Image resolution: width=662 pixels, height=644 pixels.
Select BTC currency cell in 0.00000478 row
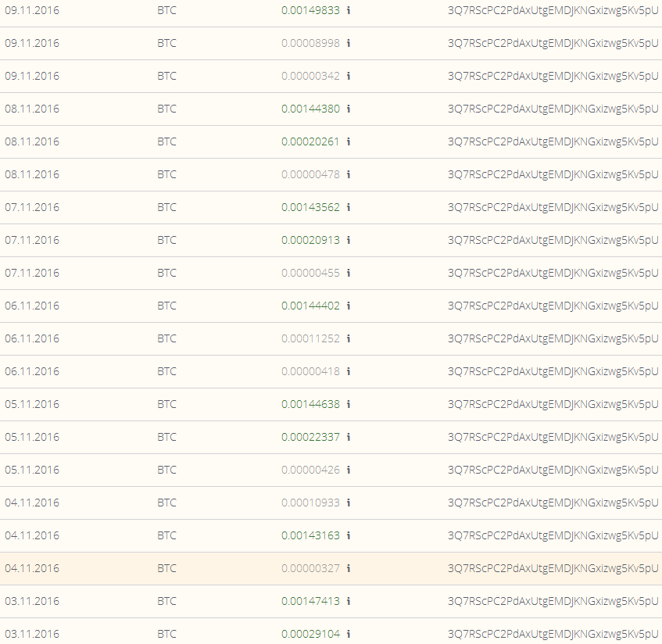point(166,174)
